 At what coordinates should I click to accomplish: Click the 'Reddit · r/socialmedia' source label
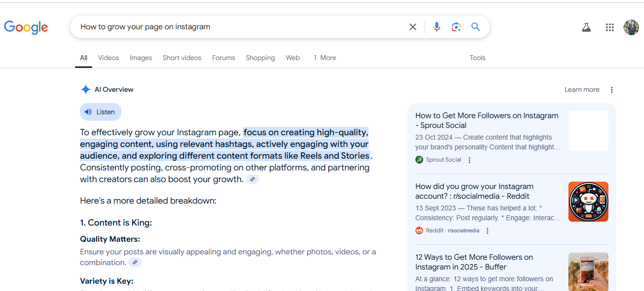[x=452, y=230]
